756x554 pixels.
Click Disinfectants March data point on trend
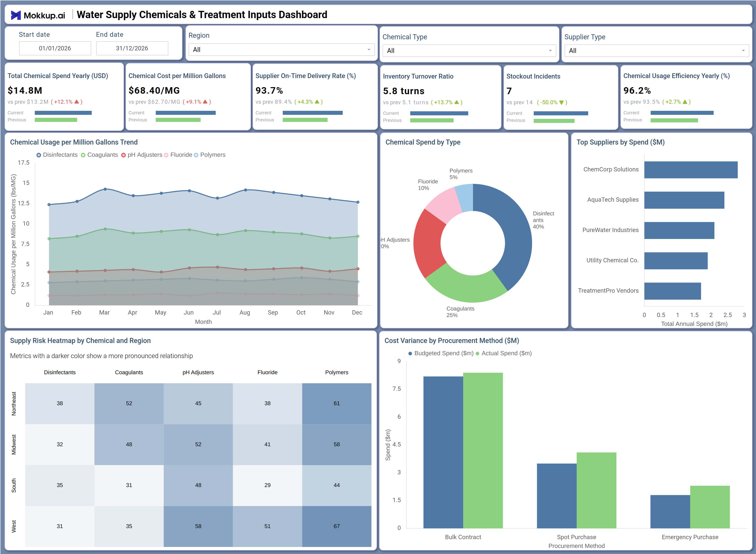click(105, 189)
